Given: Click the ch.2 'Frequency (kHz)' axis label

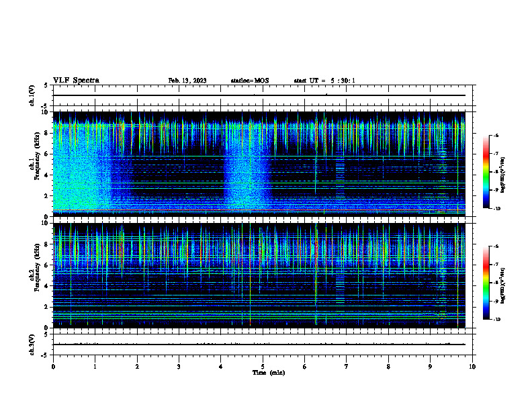Looking at the screenshot, I should point(37,267).
